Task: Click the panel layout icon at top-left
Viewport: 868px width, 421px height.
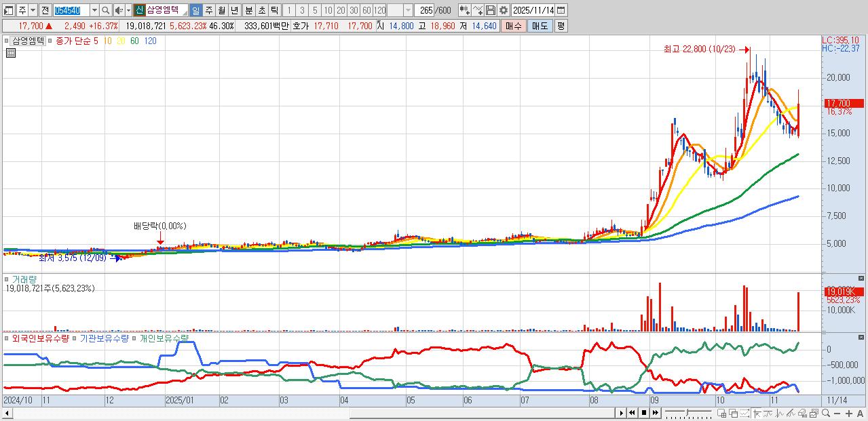Action: [x=10, y=10]
